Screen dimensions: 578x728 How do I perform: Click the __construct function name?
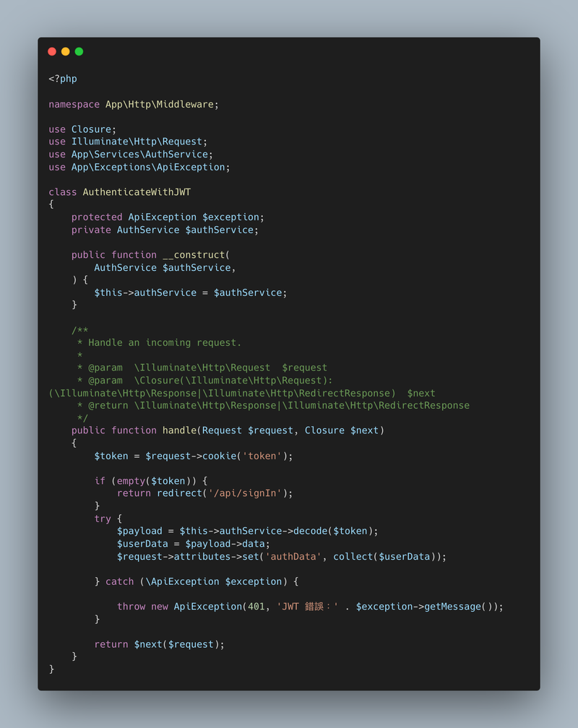(194, 255)
